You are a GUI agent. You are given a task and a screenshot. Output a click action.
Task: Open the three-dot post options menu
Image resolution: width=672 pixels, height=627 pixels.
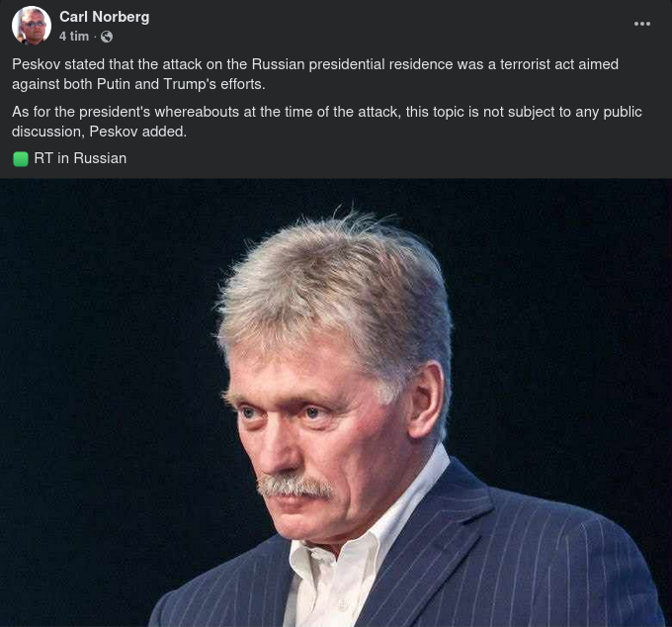[x=642, y=24]
